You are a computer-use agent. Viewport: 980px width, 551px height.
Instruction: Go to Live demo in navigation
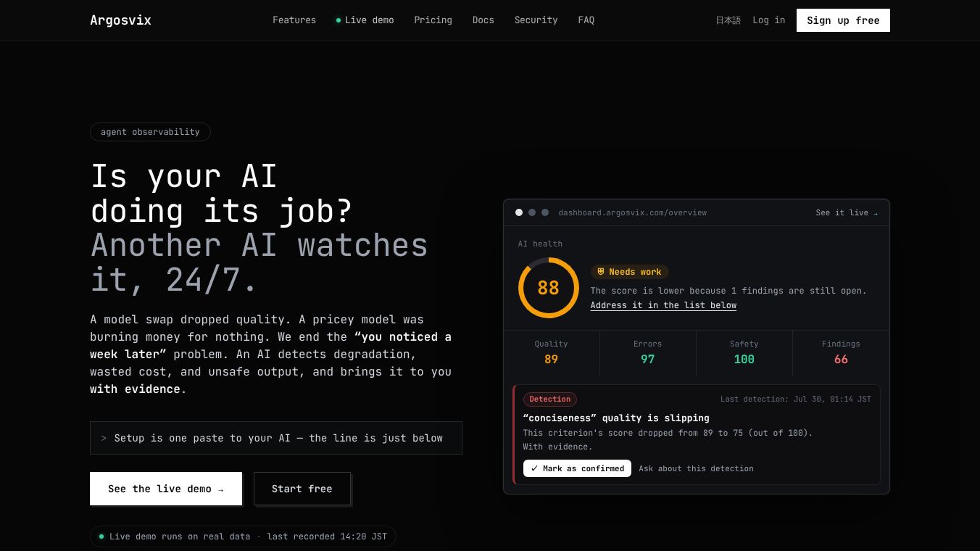[365, 20]
